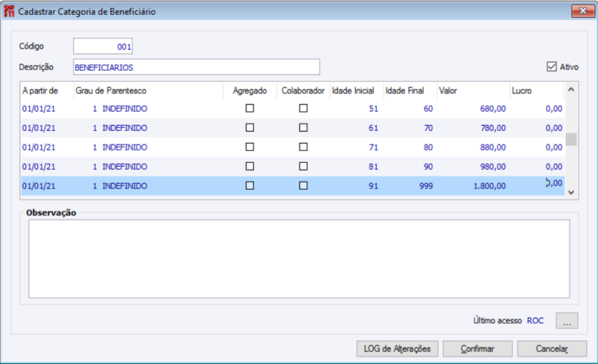This screenshot has height=364, width=598.
Task: Click the application icon in title bar
Action: pos(9,11)
